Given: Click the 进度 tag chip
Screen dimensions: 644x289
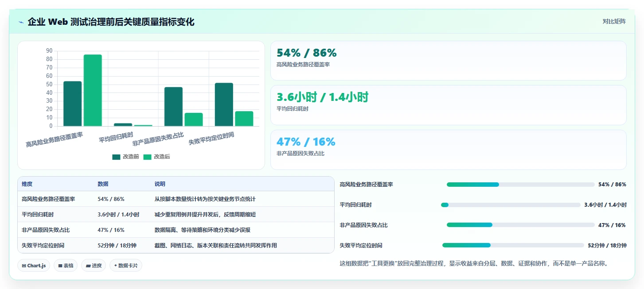Looking at the screenshot, I should coord(94,266).
